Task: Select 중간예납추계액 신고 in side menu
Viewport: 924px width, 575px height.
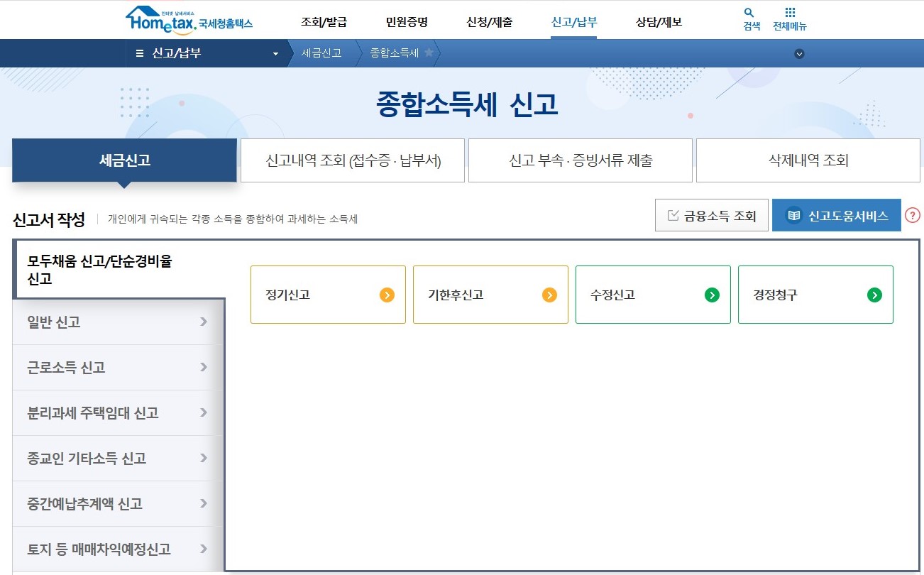Action: 118,504
